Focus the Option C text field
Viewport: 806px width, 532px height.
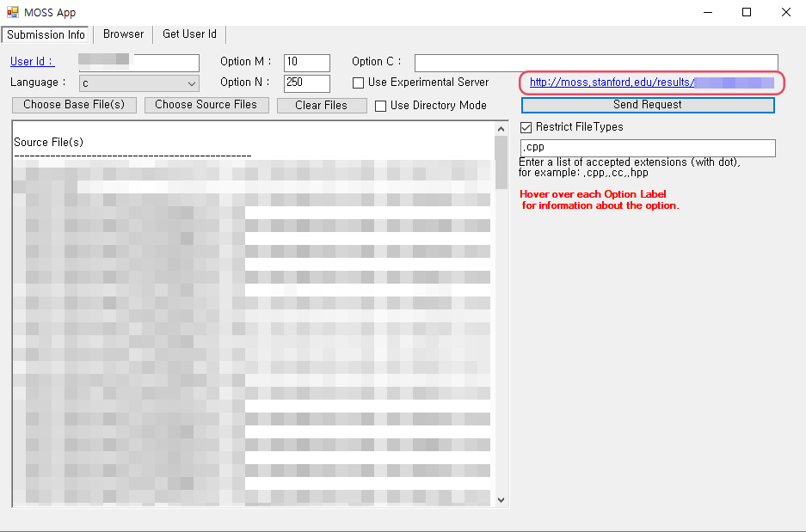(x=596, y=63)
